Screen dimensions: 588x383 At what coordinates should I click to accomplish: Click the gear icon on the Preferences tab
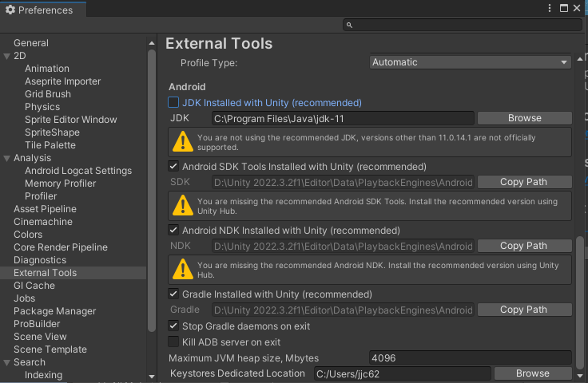point(10,10)
